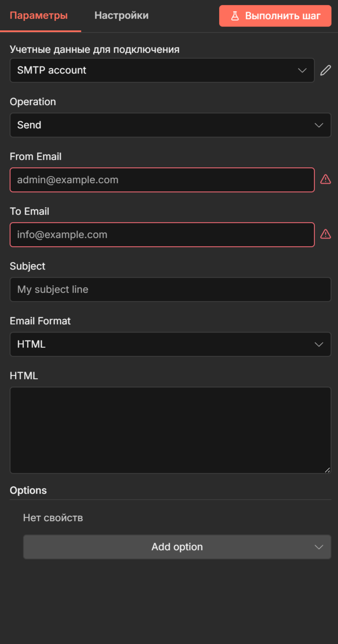Click the From Email warning triangle icon
Image resolution: width=338 pixels, height=644 pixels.
326,179
